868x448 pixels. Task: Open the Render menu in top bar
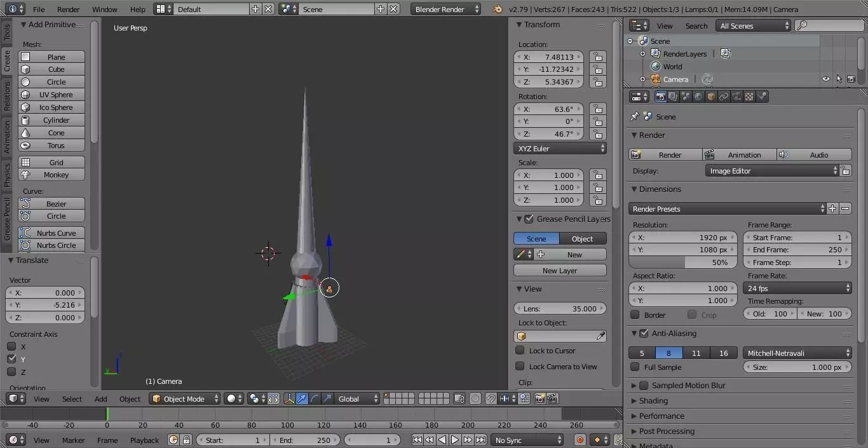69,9
